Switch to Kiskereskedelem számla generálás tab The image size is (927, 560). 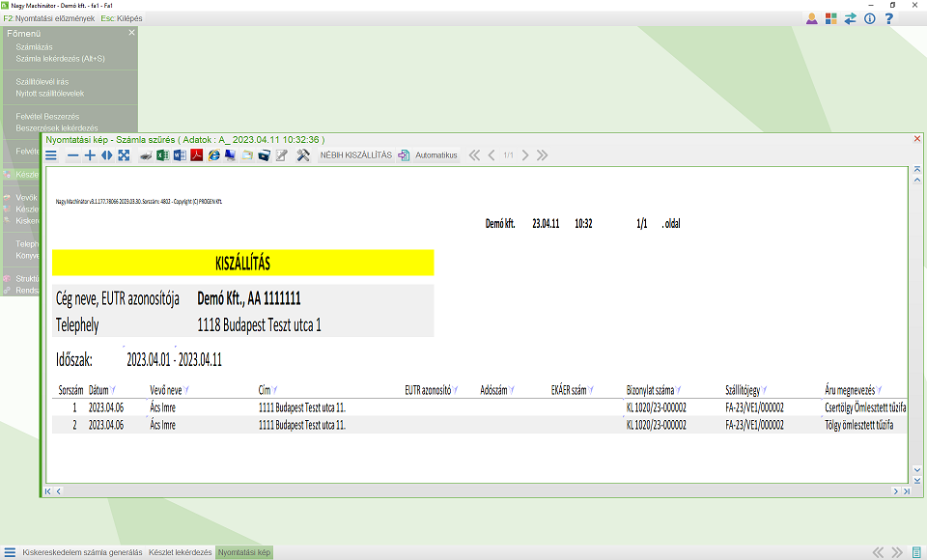(82, 552)
